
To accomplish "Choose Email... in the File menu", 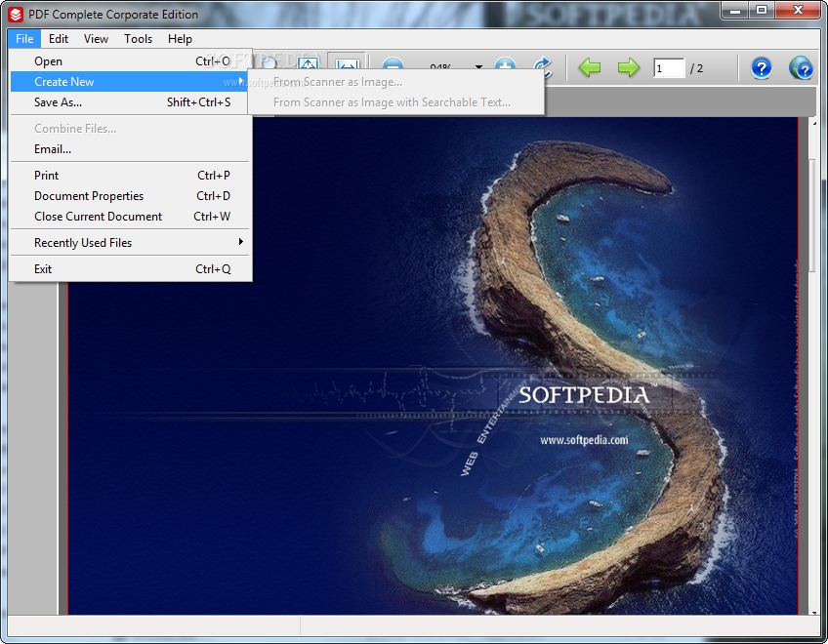I will [130, 149].
